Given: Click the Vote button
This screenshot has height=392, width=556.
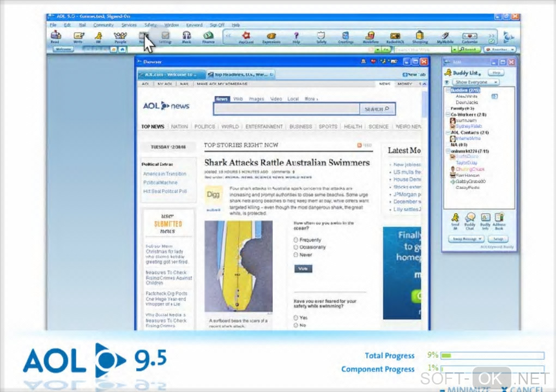Looking at the screenshot, I should click(303, 269).
